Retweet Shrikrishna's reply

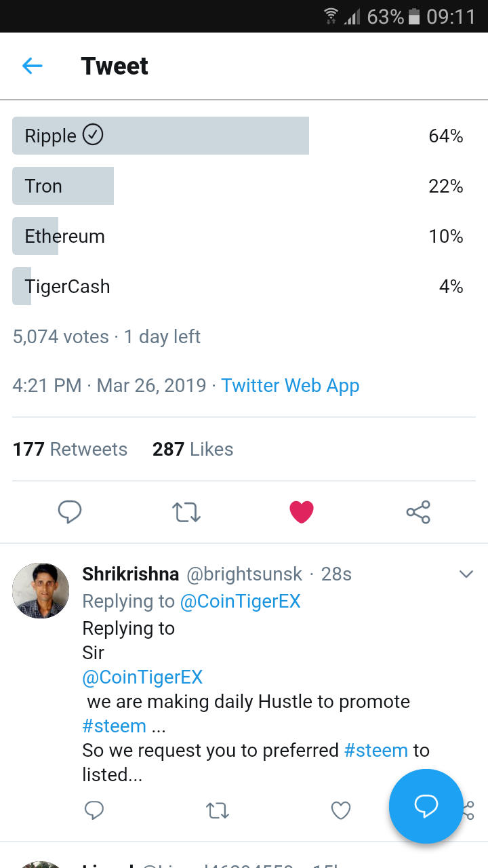click(x=218, y=810)
